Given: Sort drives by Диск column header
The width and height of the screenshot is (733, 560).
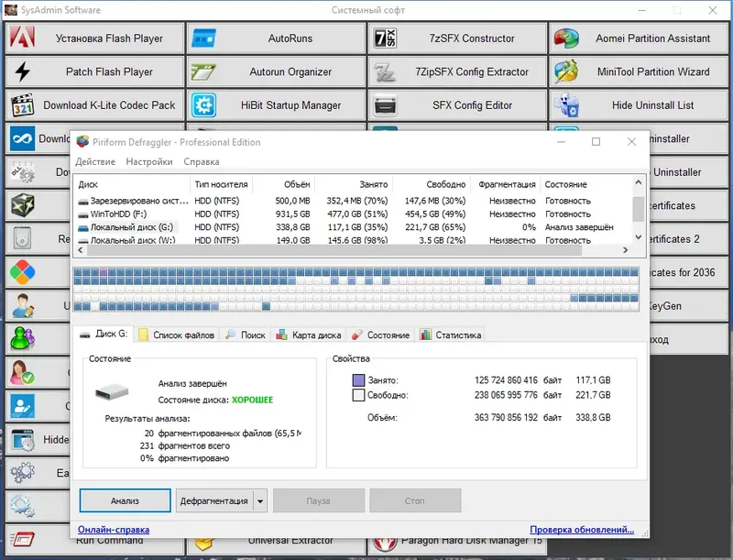Looking at the screenshot, I should pyautogui.click(x=132, y=184).
